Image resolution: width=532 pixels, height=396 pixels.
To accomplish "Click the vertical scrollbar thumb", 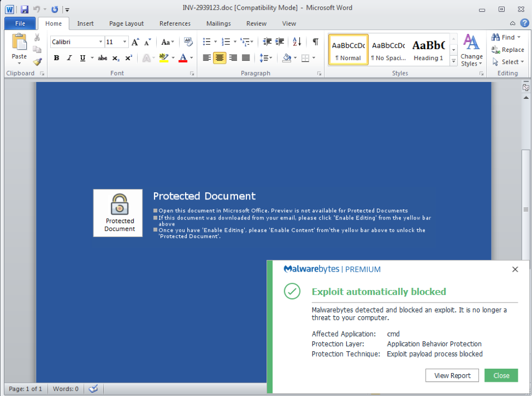I will [526, 209].
